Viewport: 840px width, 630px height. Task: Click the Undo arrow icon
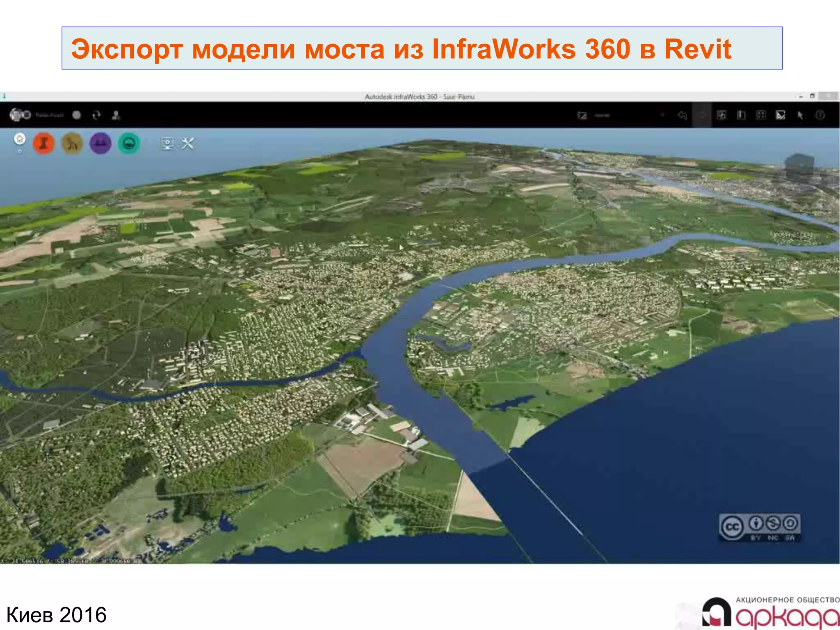(x=682, y=115)
